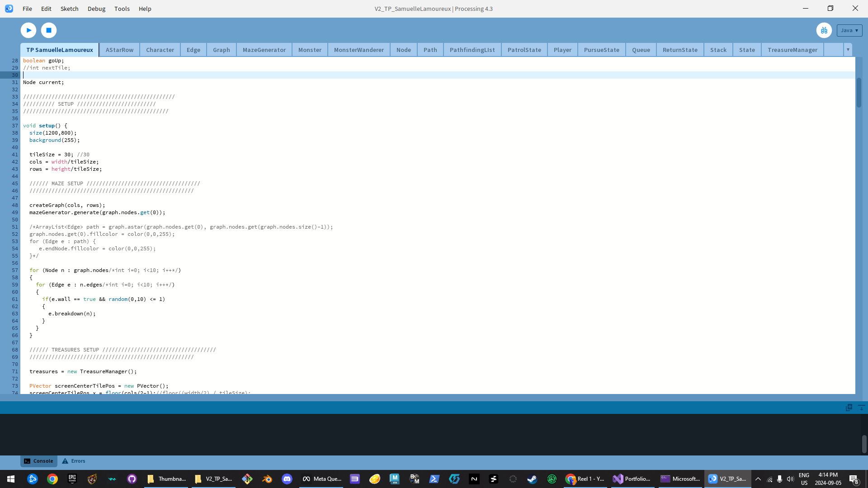Click the Processing logo icon in title bar
Image resolution: width=868 pixels, height=488 pixels.
(x=9, y=9)
